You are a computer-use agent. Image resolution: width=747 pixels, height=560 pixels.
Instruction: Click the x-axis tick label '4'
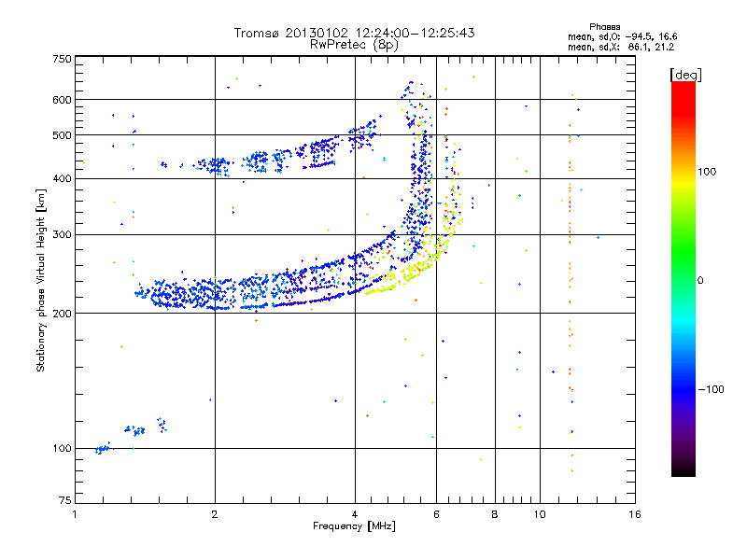355,514
